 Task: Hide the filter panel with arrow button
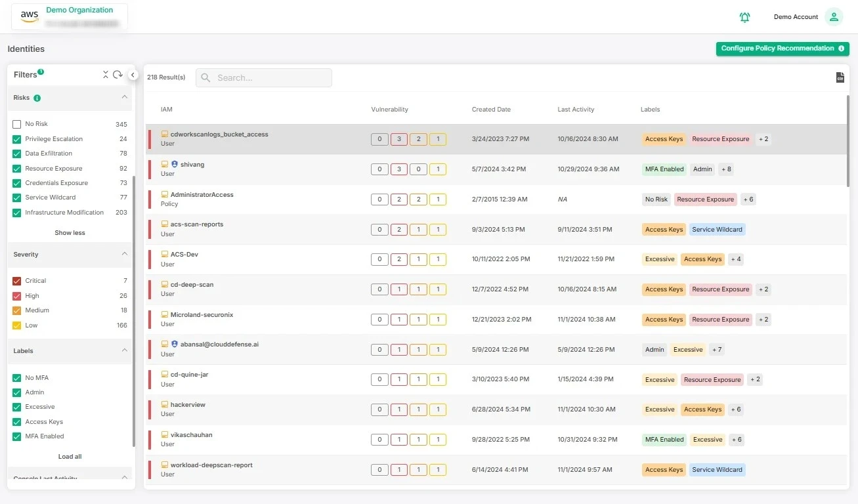tap(133, 75)
